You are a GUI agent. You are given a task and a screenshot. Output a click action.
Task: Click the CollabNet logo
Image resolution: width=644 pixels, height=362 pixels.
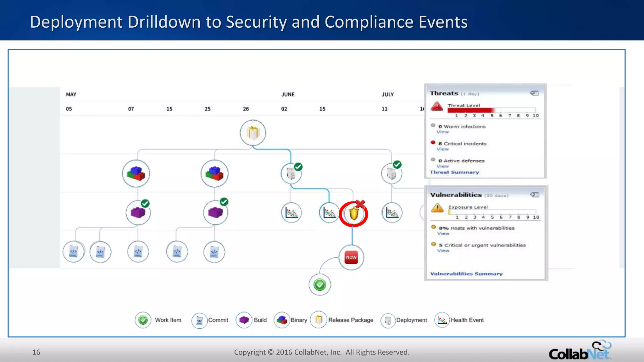point(580,350)
